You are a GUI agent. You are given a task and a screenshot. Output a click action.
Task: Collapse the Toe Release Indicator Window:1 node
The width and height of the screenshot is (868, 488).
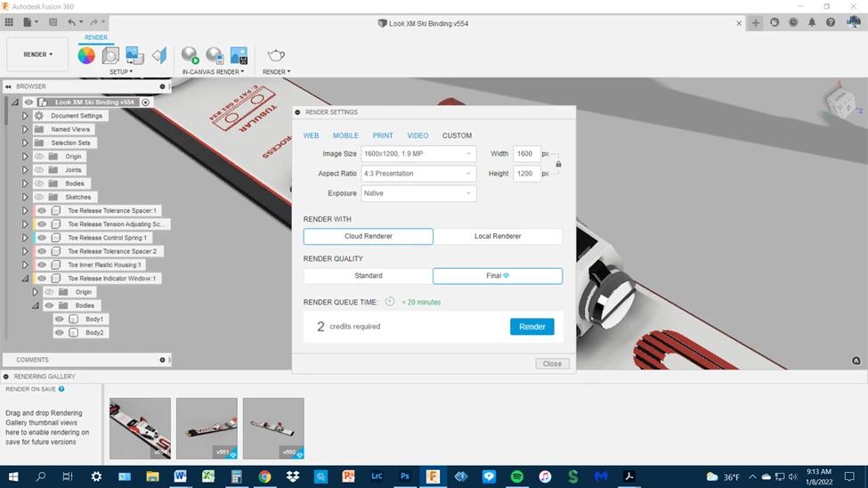click(25, 279)
